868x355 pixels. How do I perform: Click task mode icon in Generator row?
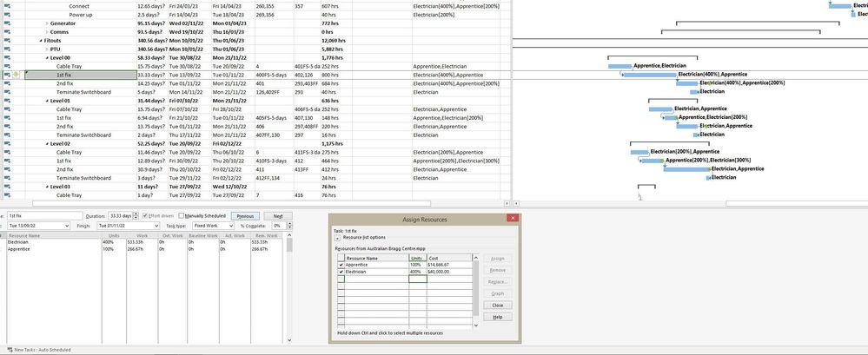click(7, 23)
